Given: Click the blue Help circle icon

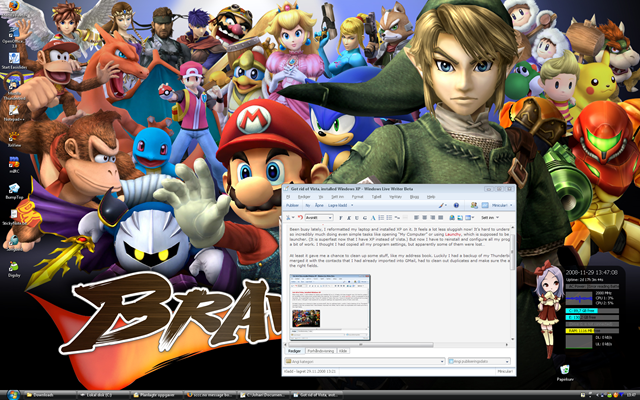Looking at the screenshot, I should coord(456,205).
